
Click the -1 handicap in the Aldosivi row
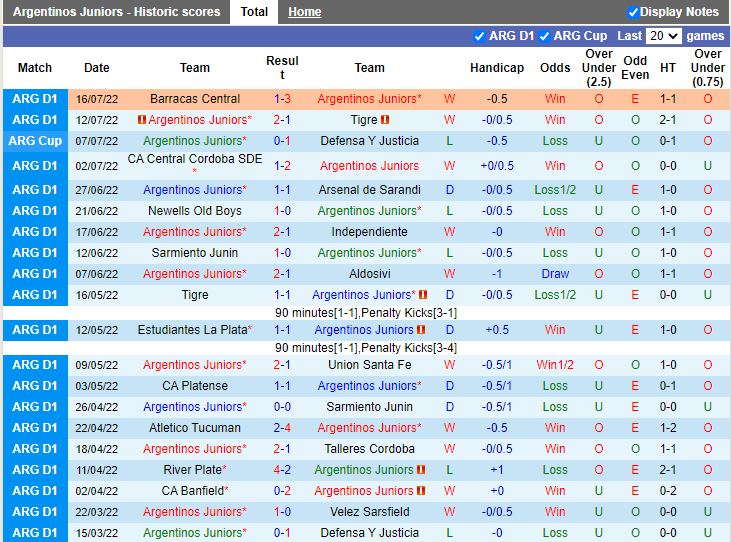click(497, 274)
